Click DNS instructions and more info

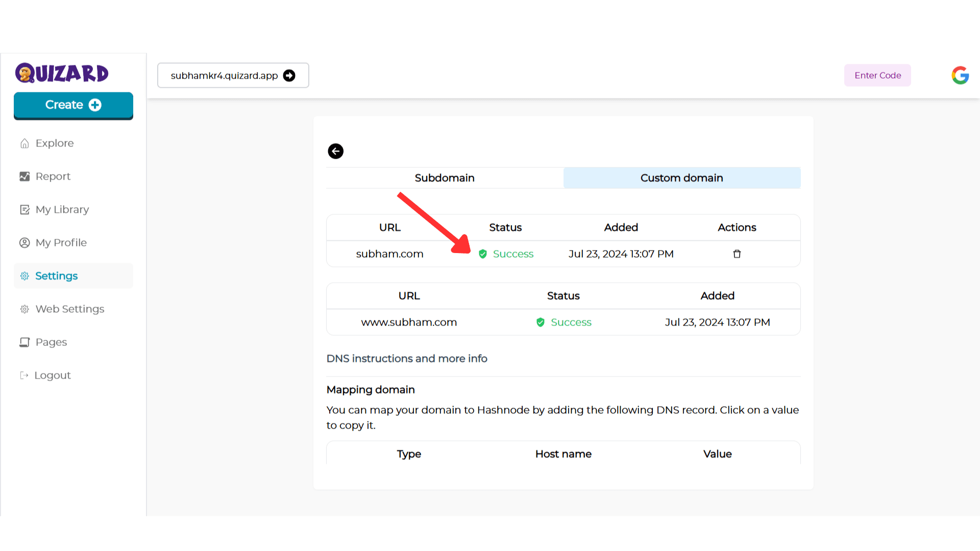point(407,359)
